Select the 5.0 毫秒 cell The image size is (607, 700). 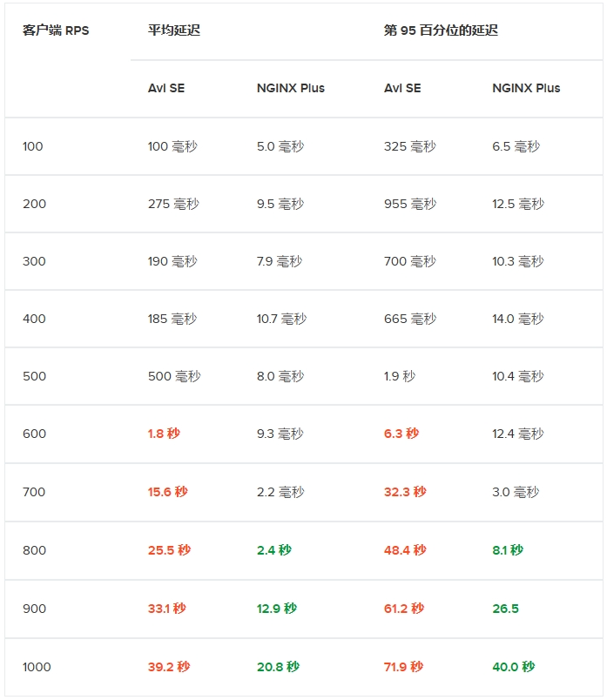click(x=280, y=146)
